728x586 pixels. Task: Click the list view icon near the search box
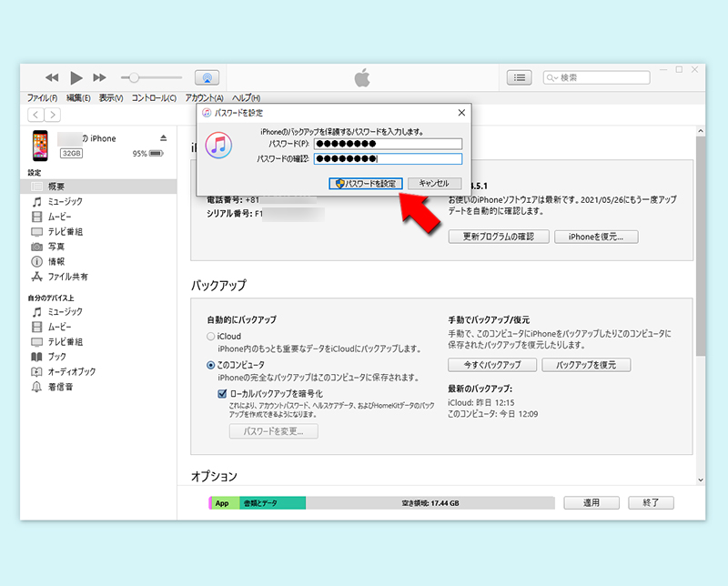[x=519, y=77]
